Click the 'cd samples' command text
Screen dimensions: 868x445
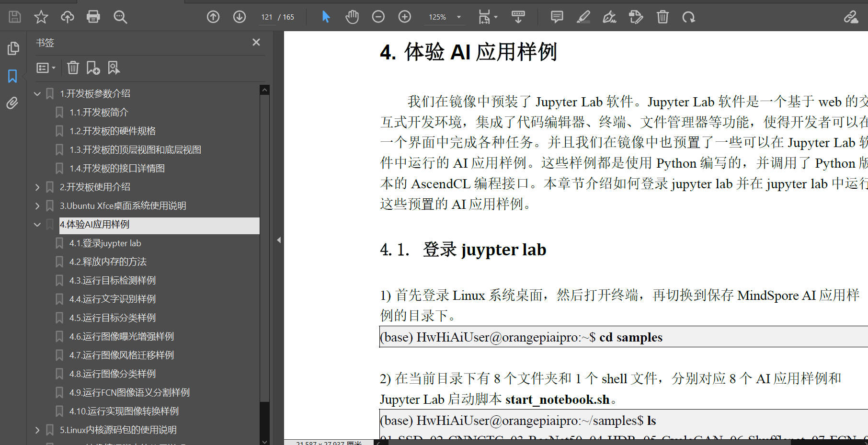[x=631, y=337]
